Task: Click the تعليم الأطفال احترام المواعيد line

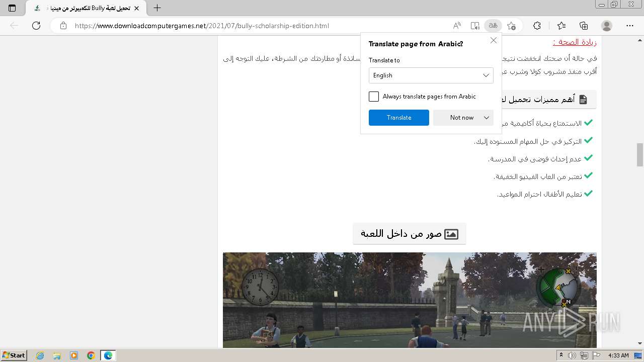Action: pyautogui.click(x=539, y=194)
